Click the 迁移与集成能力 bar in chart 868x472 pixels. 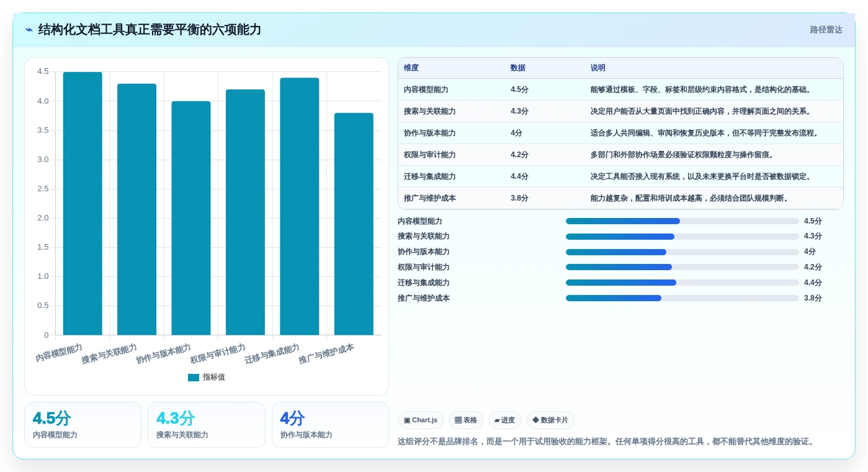tap(300, 206)
